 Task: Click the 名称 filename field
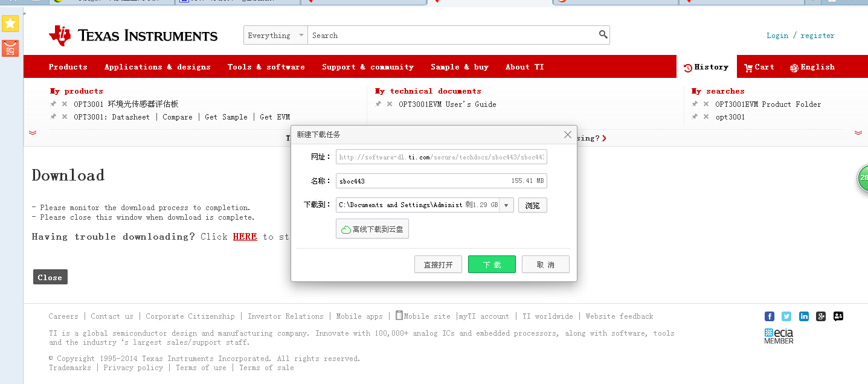442,181
